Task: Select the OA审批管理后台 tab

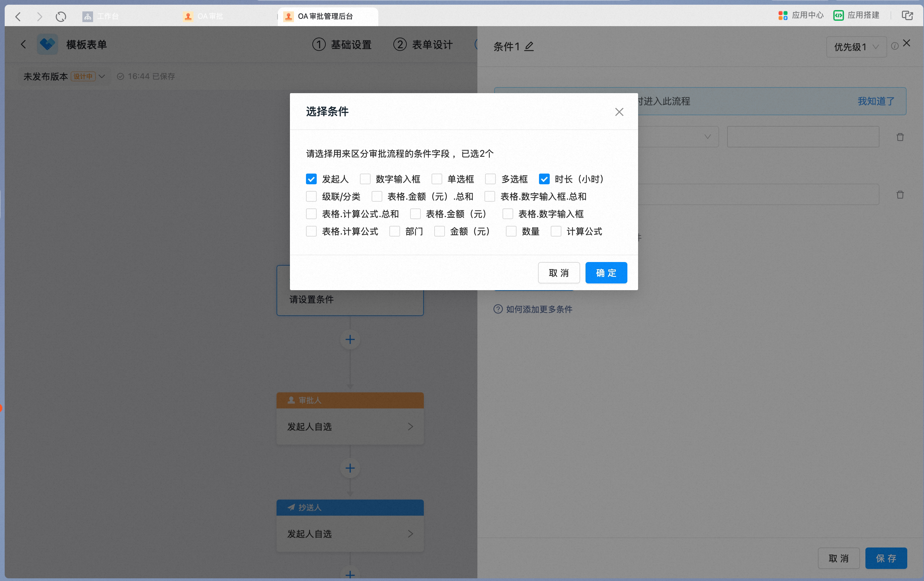Action: tap(327, 16)
